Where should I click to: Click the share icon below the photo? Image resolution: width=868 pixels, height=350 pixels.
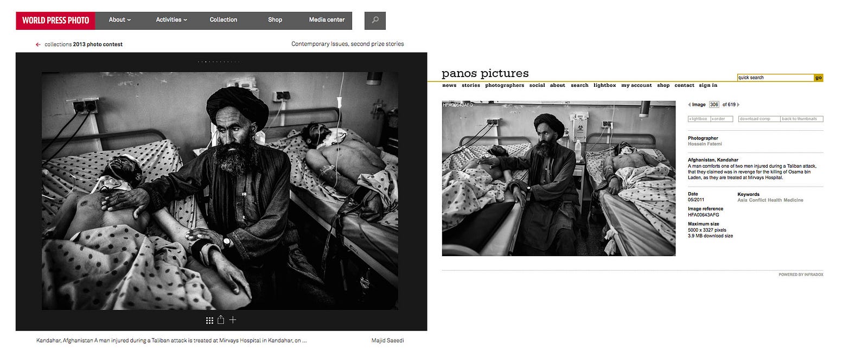pos(221,320)
